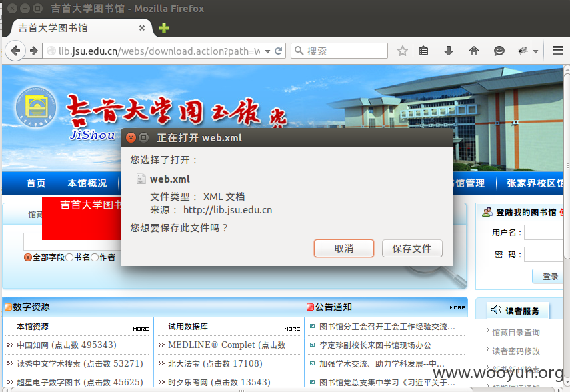This screenshot has height=392, width=570.
Task: Open the 超星电子数字图书 link
Action: pos(80,382)
